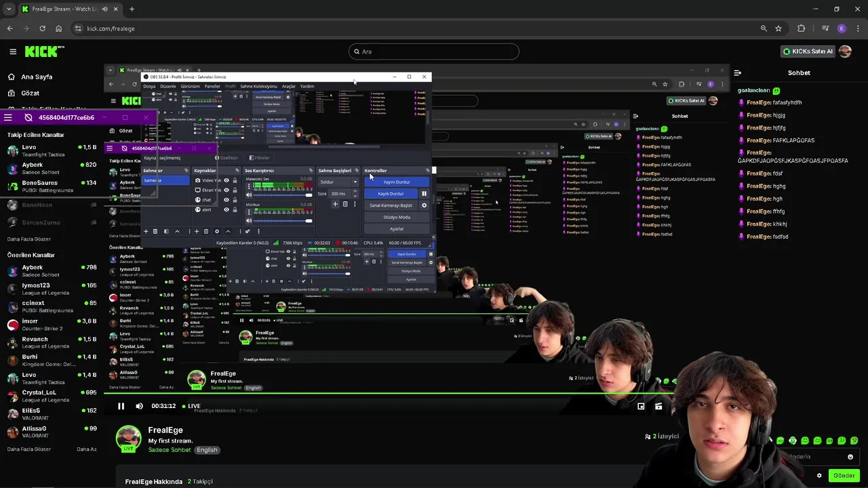Open Sahneler dock options icon
Screen dimensions: 868x488
coord(186,171)
